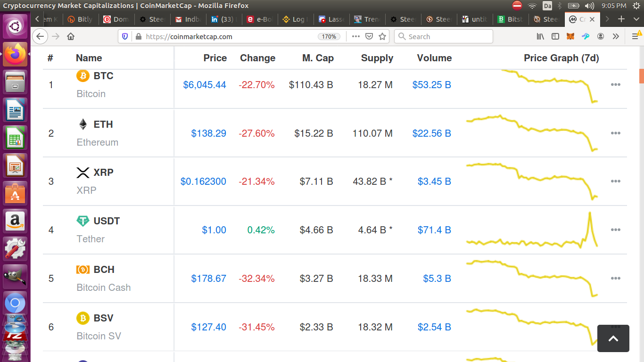Open the Amazon launcher in the dock
The image size is (644, 362).
click(x=15, y=221)
